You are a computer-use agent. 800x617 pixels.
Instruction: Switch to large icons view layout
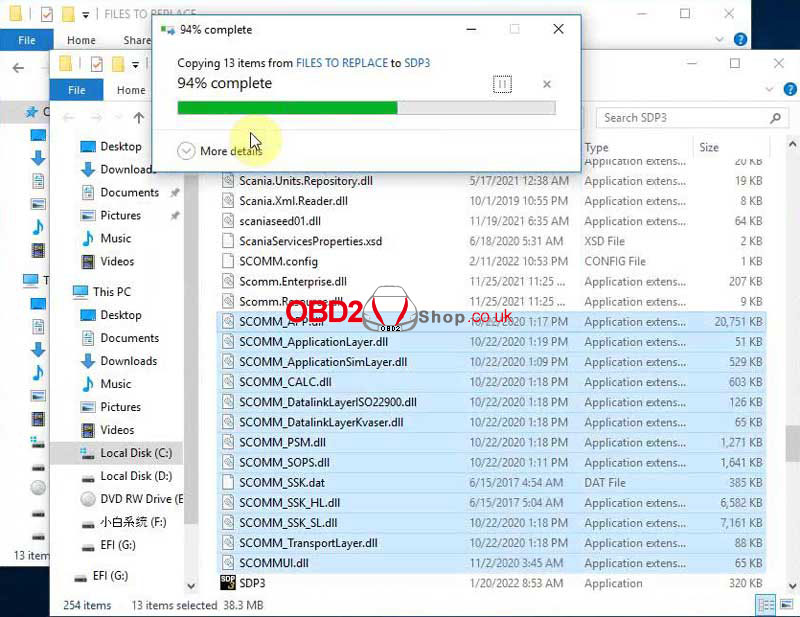point(786,605)
